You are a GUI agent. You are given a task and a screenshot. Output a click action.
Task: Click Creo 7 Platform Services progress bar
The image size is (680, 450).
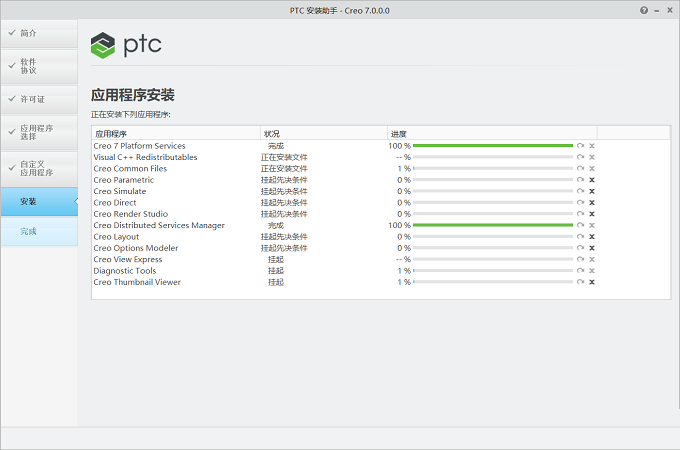[x=493, y=146]
